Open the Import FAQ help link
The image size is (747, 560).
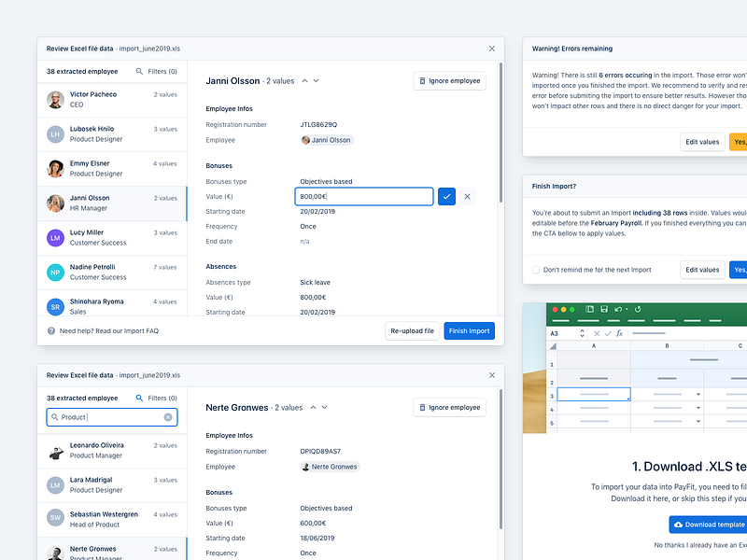[109, 331]
